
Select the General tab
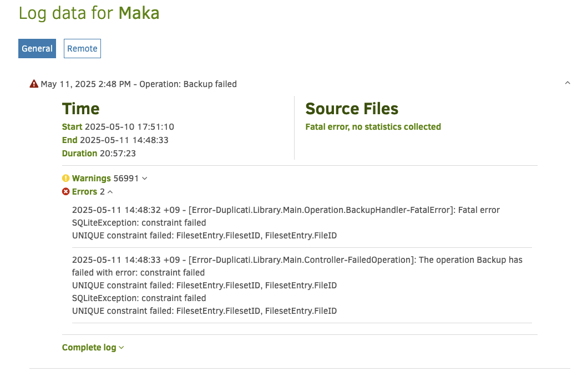pos(37,49)
